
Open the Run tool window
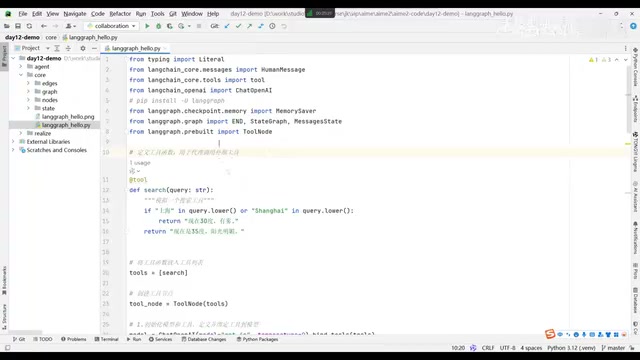[x=134, y=339]
